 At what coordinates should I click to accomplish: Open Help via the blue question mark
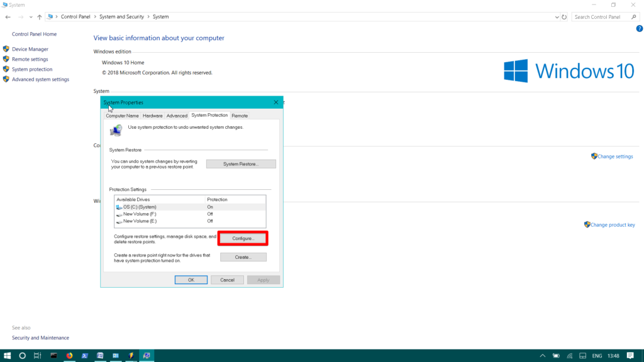(x=640, y=29)
